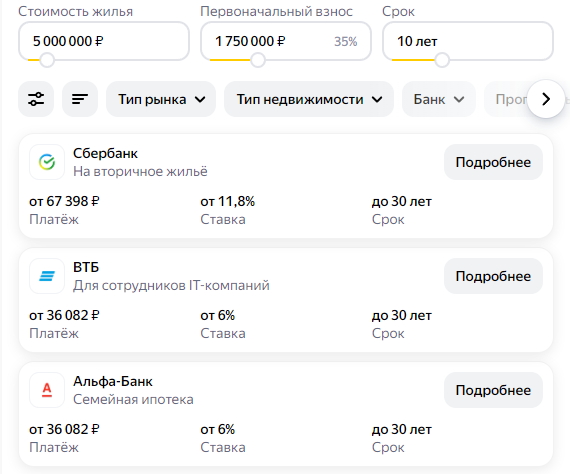Click Подробнее for ВТБ
Image resolution: width=570 pixels, height=474 pixels.
tap(493, 276)
